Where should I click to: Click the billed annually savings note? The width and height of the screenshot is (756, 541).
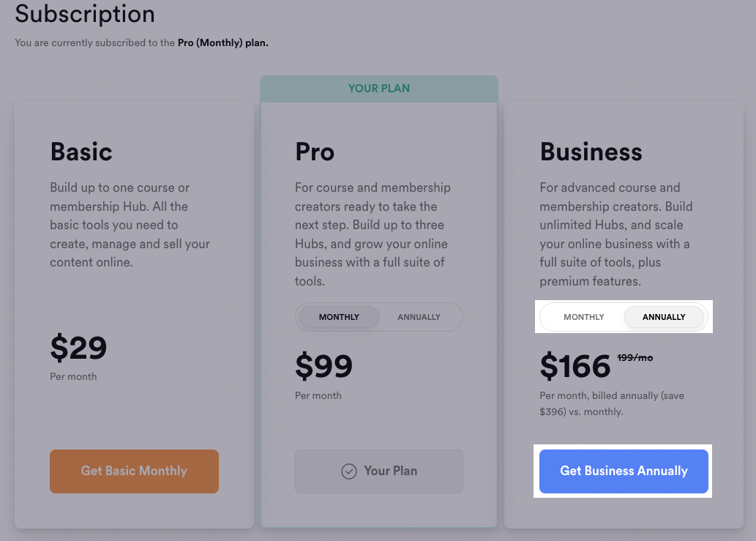(612, 403)
